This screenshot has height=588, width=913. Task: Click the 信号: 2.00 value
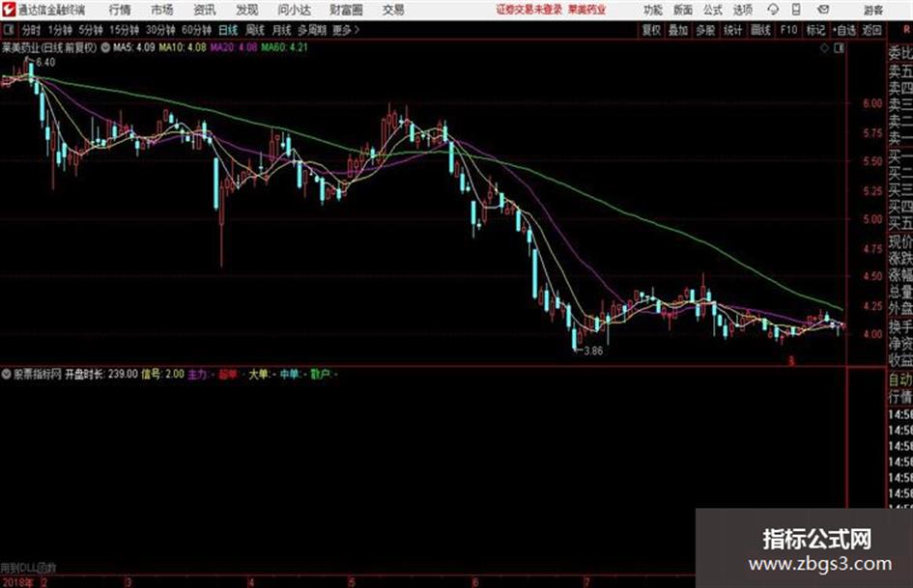click(x=162, y=374)
